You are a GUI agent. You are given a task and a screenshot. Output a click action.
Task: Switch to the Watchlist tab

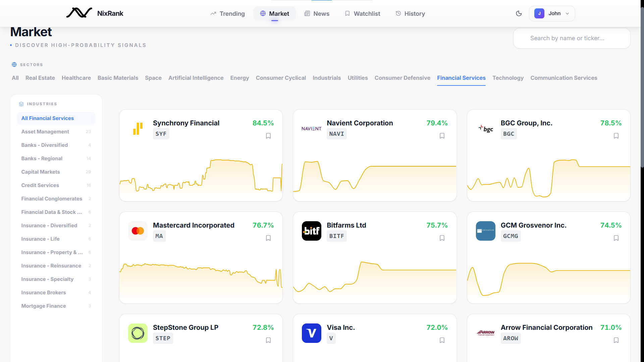pyautogui.click(x=363, y=13)
